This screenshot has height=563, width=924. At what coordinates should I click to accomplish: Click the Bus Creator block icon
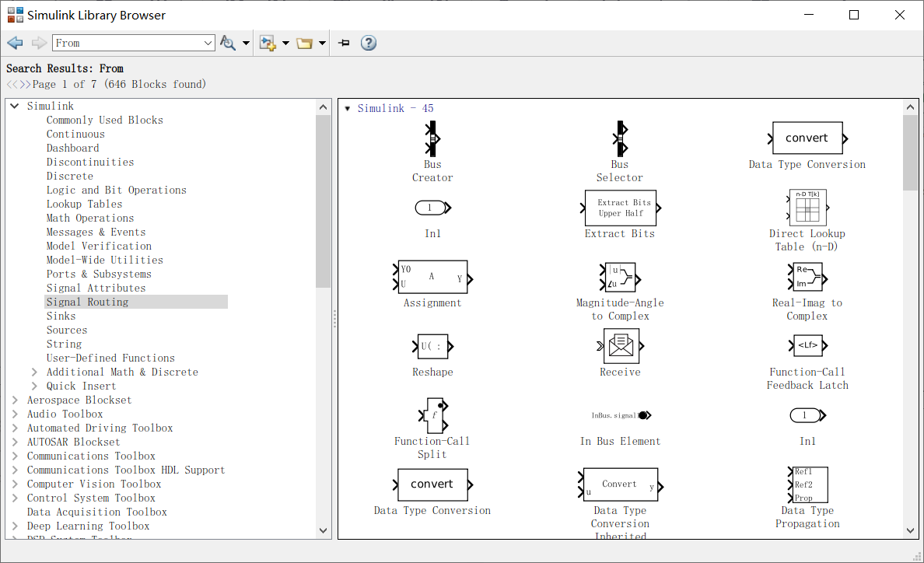pos(432,139)
